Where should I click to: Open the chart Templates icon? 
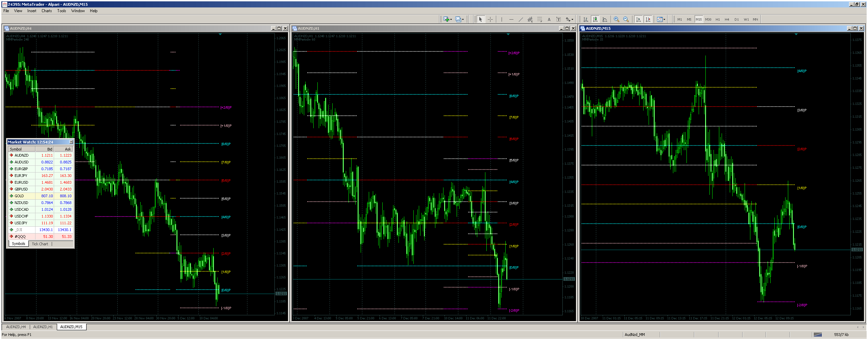[x=659, y=19]
